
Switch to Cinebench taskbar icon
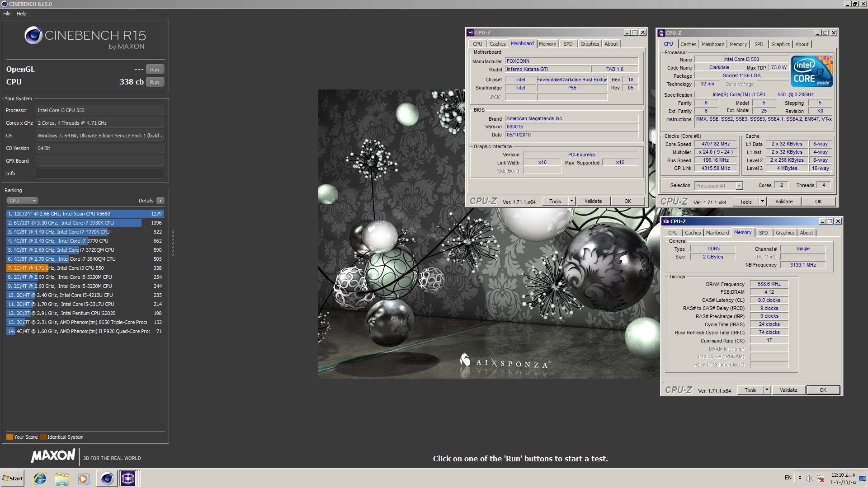point(107,478)
